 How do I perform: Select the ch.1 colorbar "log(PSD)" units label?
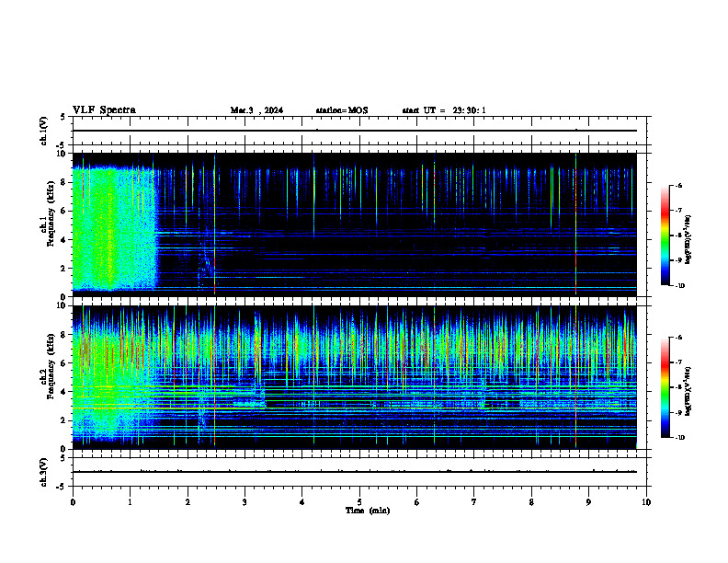coord(688,240)
